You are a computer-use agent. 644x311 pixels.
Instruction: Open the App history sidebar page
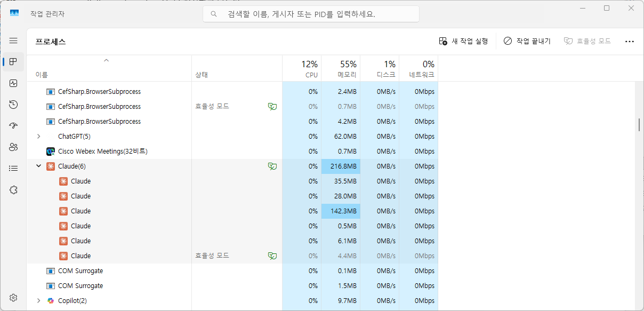coord(14,105)
